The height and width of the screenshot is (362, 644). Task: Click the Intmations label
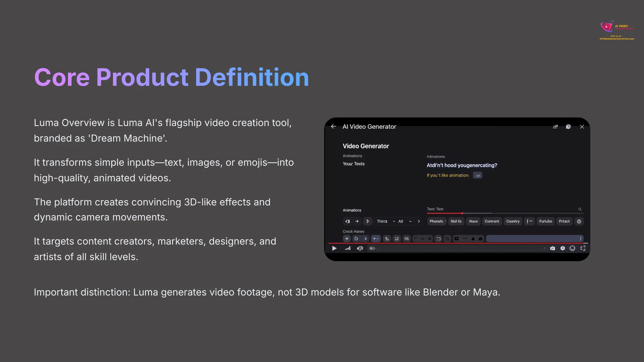click(436, 157)
